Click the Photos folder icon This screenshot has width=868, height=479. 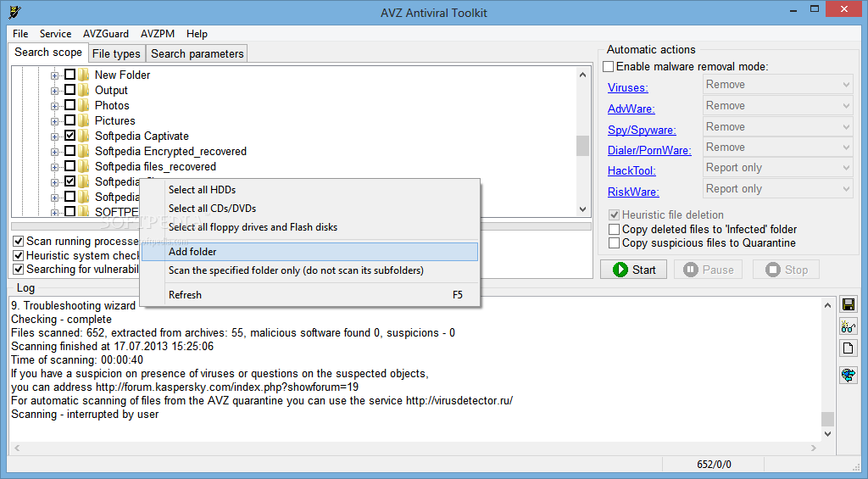click(84, 105)
